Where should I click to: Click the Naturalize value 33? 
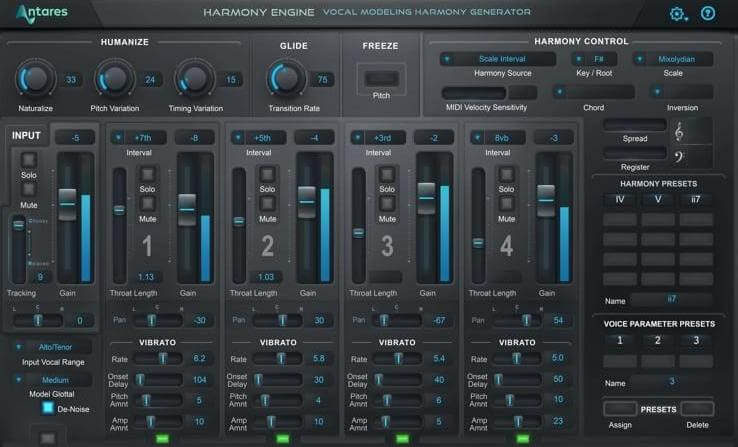pos(71,80)
